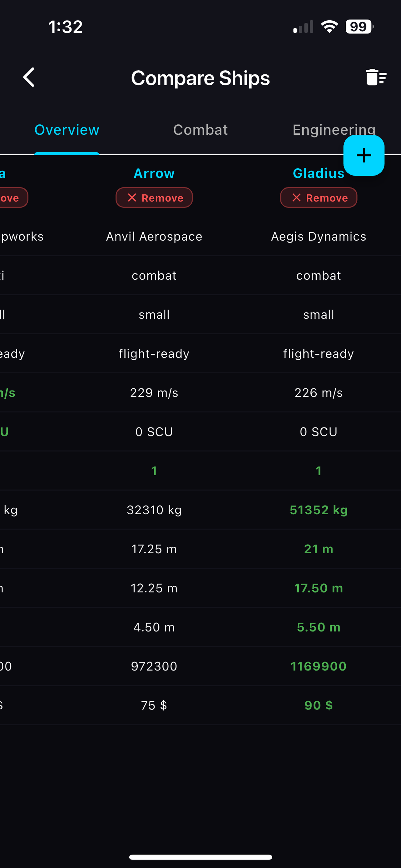Switch to the Combat tab
The height and width of the screenshot is (868, 401).
tap(200, 130)
